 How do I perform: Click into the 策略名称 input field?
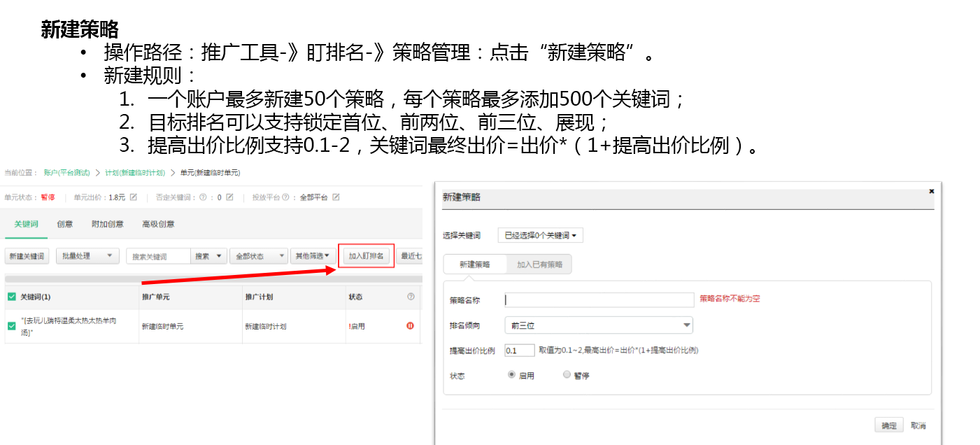pos(599,299)
